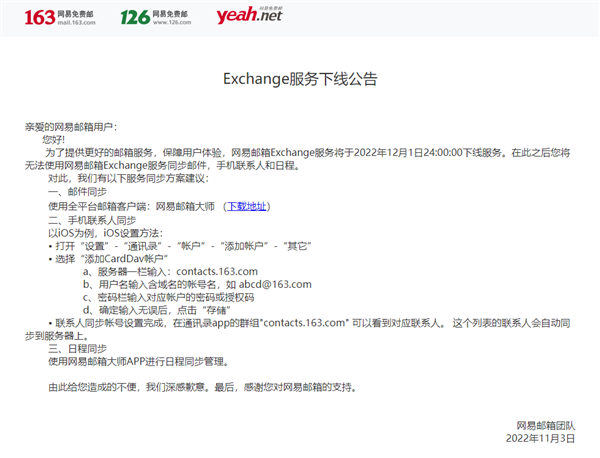Click the greeting 亲爱的网易邮箱用户
The height and width of the screenshot is (458, 600).
click(x=71, y=127)
